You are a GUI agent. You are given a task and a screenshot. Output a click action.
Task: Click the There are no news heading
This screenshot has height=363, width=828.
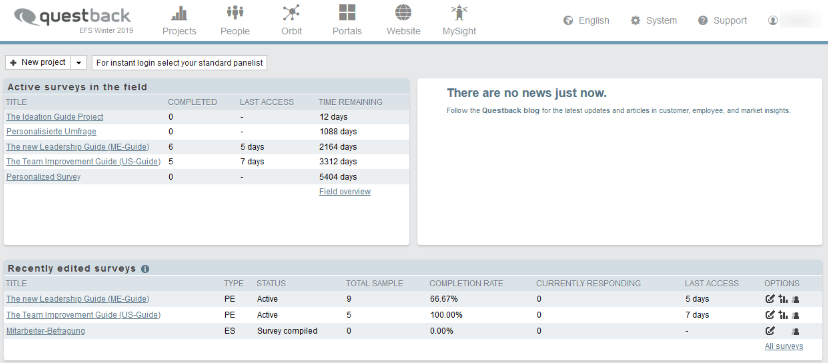click(x=526, y=94)
